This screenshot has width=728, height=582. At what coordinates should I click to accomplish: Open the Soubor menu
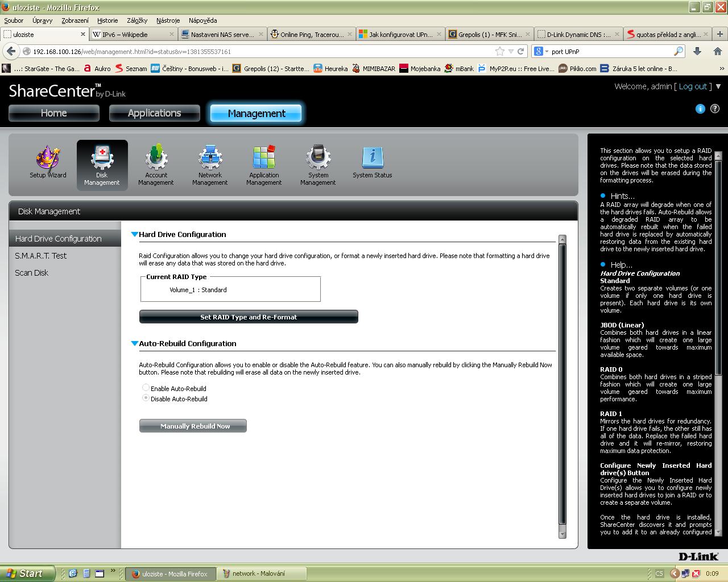14,20
